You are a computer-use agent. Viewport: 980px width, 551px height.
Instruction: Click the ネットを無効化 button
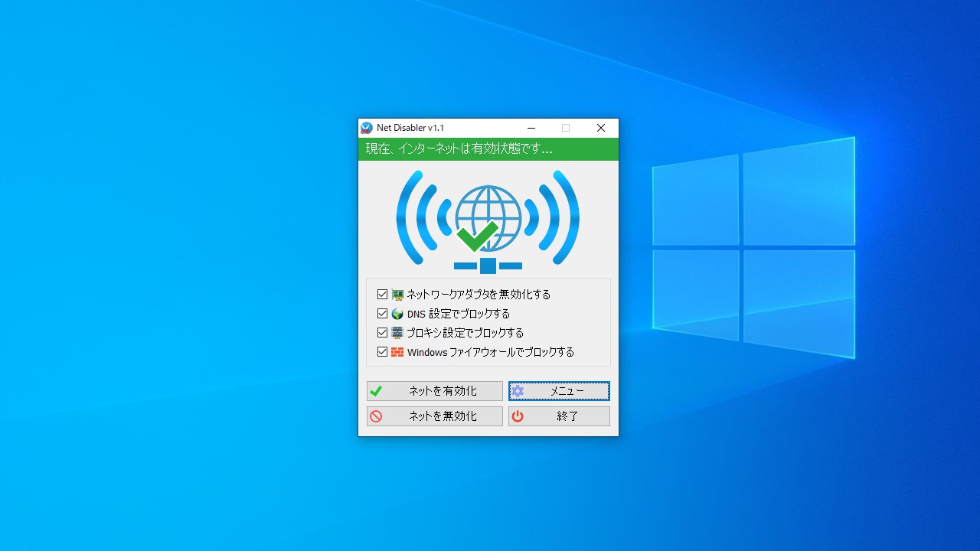pyautogui.click(x=435, y=416)
